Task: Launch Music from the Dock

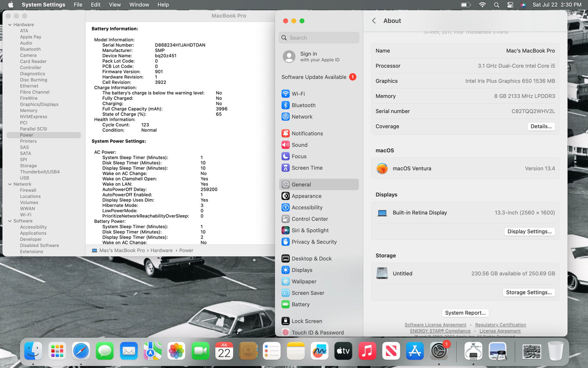Action: [367, 351]
